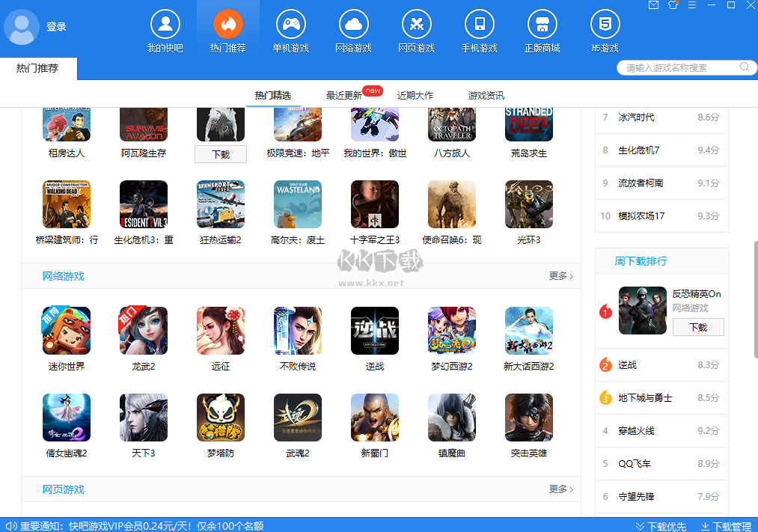Open the hamburger menu in title bar
The image size is (758, 532).
point(690,5)
